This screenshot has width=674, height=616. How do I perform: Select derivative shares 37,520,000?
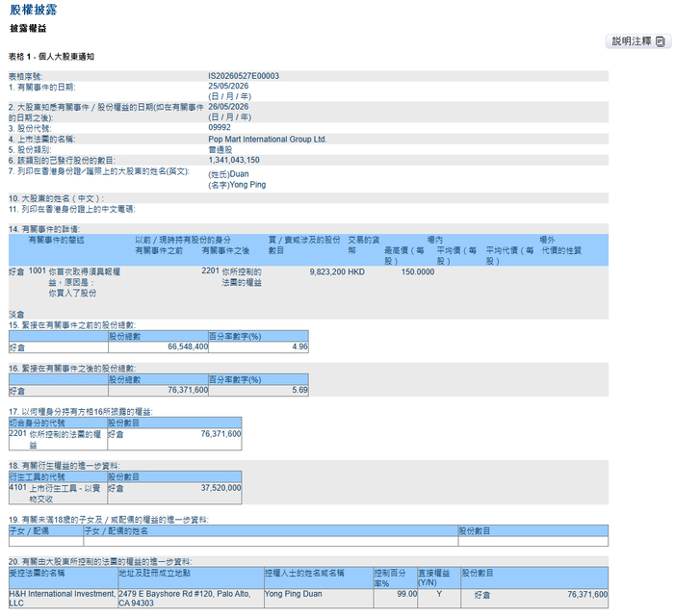[220, 488]
